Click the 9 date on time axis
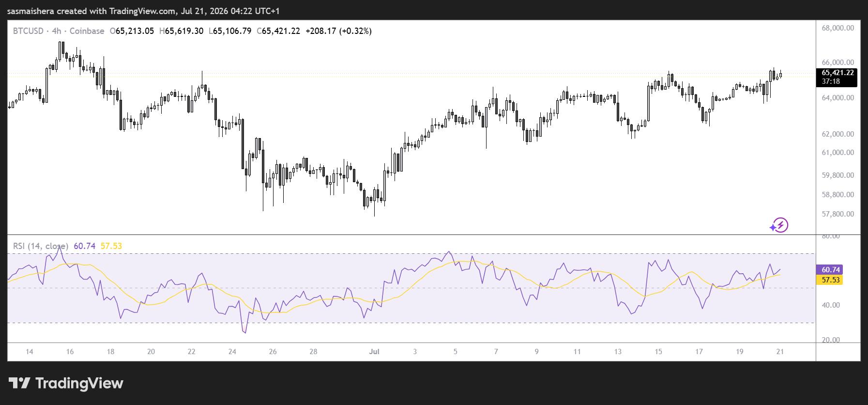Screen dimensions: 868x405 click(x=537, y=352)
